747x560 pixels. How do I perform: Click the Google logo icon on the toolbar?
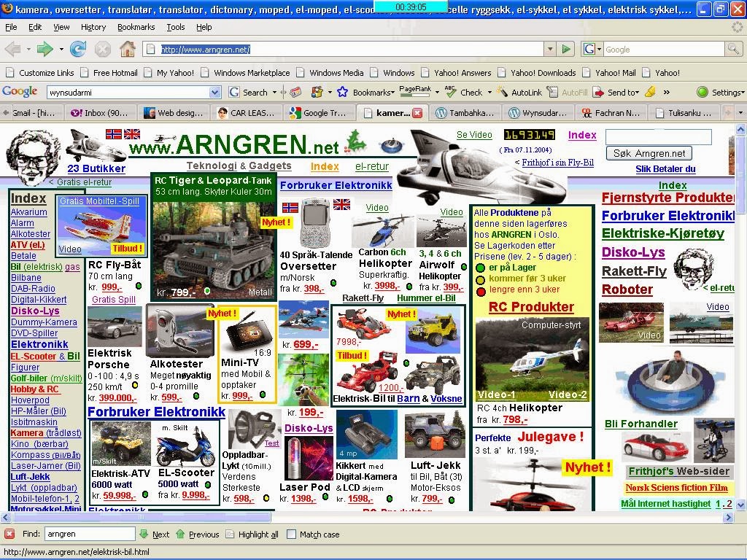click(x=20, y=92)
